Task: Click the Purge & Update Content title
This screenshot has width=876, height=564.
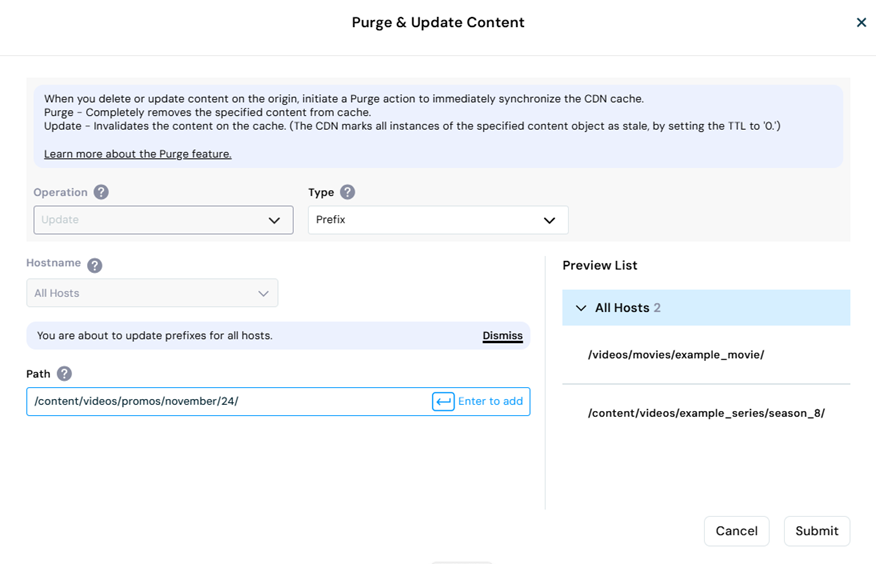Action: 438,22
